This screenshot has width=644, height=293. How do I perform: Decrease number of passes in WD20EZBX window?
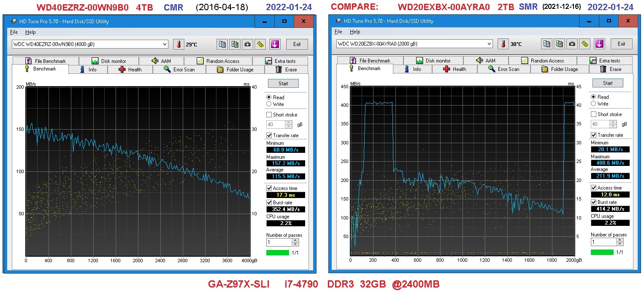(620, 244)
